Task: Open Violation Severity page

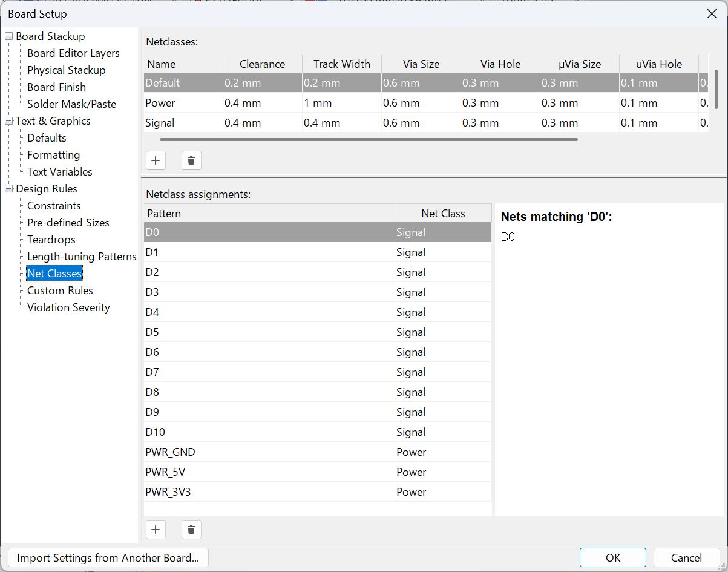Action: pos(68,307)
